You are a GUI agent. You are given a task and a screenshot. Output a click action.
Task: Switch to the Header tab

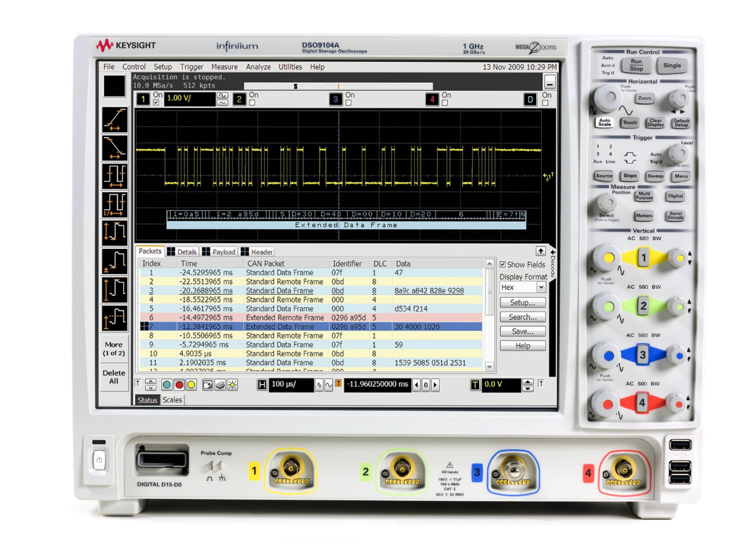coord(257,251)
